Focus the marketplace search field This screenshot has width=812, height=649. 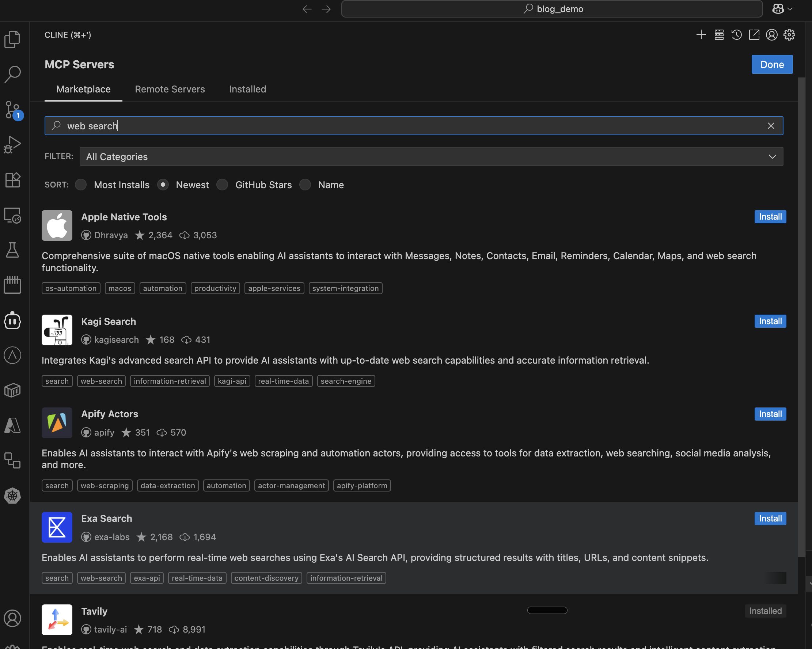coord(414,126)
